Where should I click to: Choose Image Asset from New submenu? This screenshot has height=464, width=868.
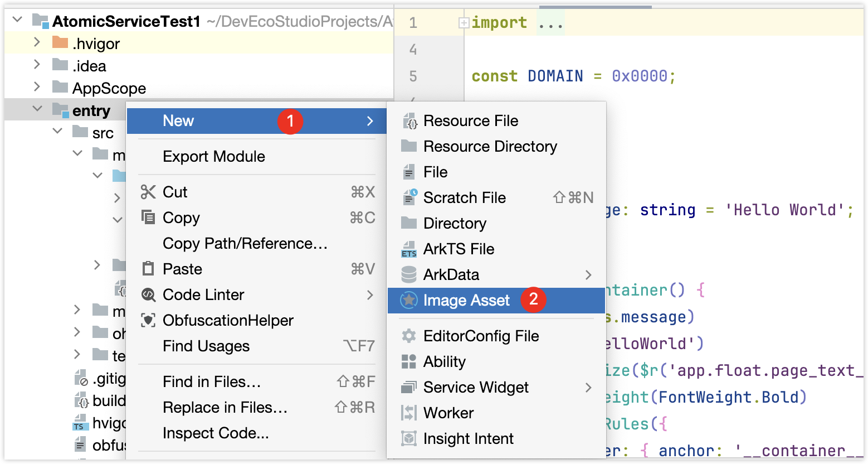496,300
